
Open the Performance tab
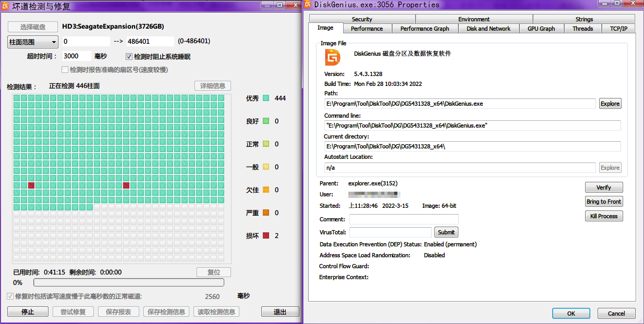point(367,29)
